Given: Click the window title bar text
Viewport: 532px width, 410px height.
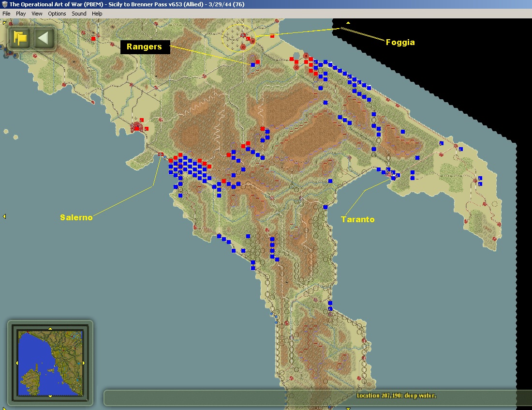Looking at the screenshot, I should point(127,4).
